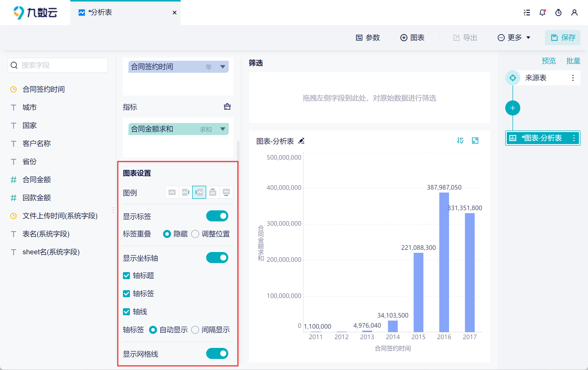588x370 pixels.
Task: Select the 调整位置 radio option
Action: tap(195, 234)
